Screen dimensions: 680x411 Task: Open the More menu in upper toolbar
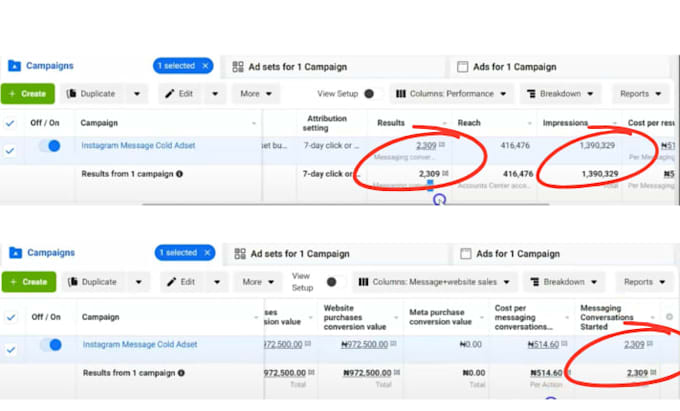click(x=256, y=94)
